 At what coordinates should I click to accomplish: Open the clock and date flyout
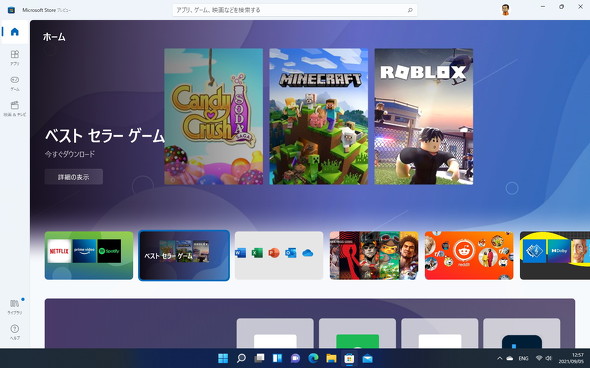[x=571, y=358]
